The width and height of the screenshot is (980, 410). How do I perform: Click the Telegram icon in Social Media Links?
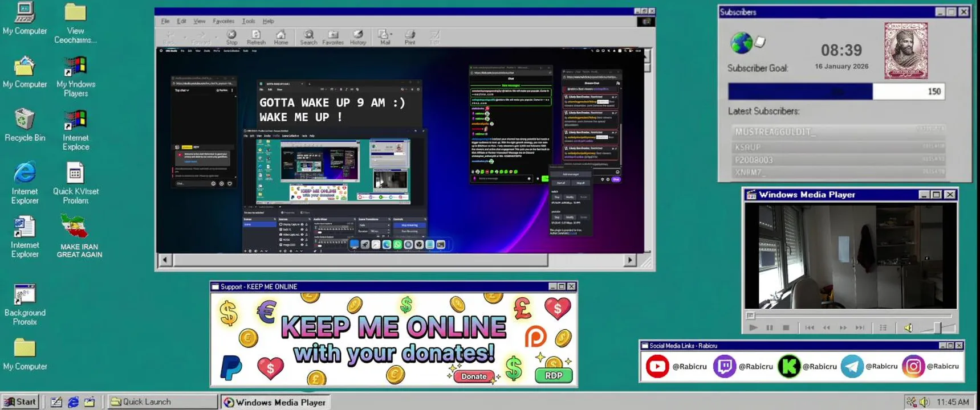[x=852, y=366]
